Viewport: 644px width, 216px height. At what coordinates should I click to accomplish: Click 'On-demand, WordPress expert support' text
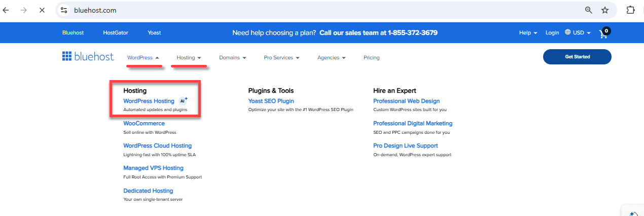[x=412, y=155]
